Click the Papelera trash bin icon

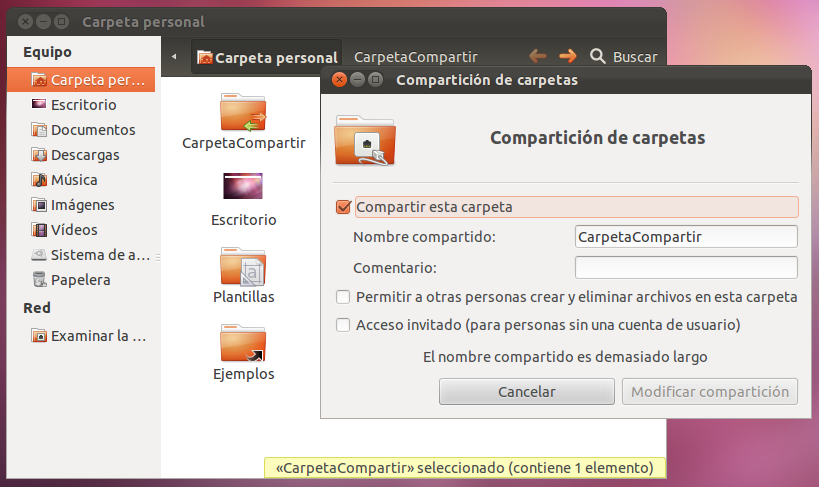(39, 279)
